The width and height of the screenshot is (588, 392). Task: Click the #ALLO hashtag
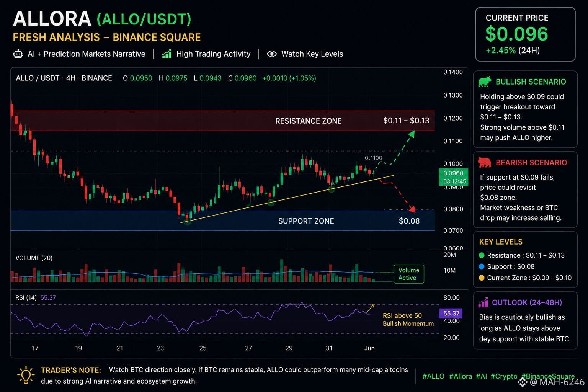click(433, 376)
